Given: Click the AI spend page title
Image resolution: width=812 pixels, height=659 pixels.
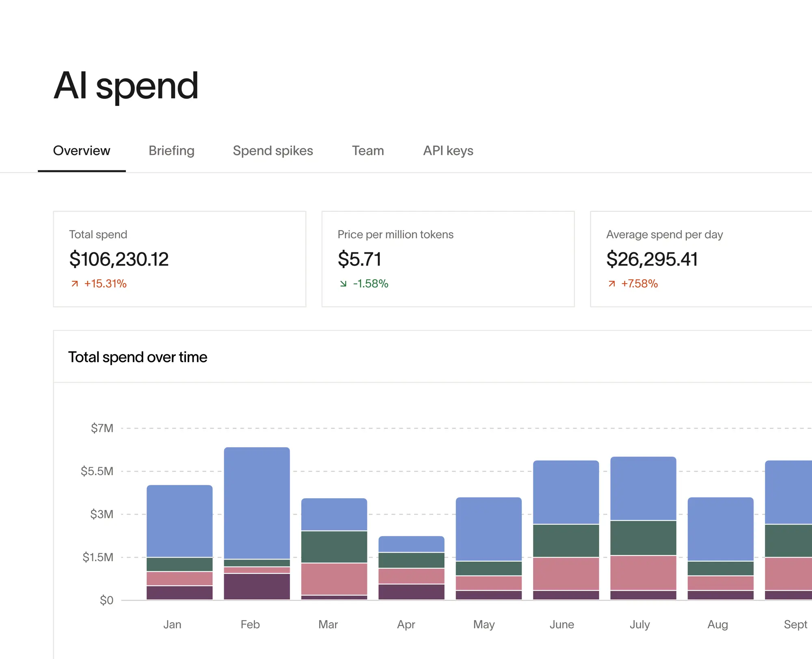Looking at the screenshot, I should (126, 86).
